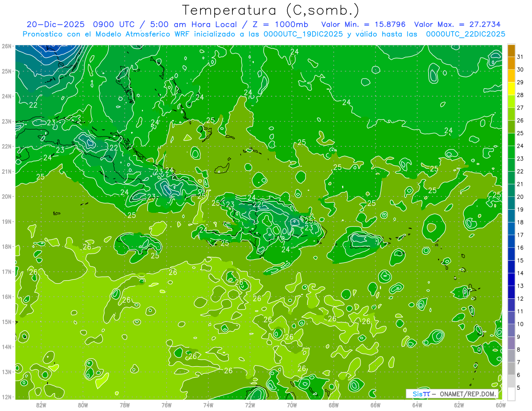Image resolution: width=532 pixels, height=411 pixels.
Task: Click the legend value 15
Action: pos(520,261)
